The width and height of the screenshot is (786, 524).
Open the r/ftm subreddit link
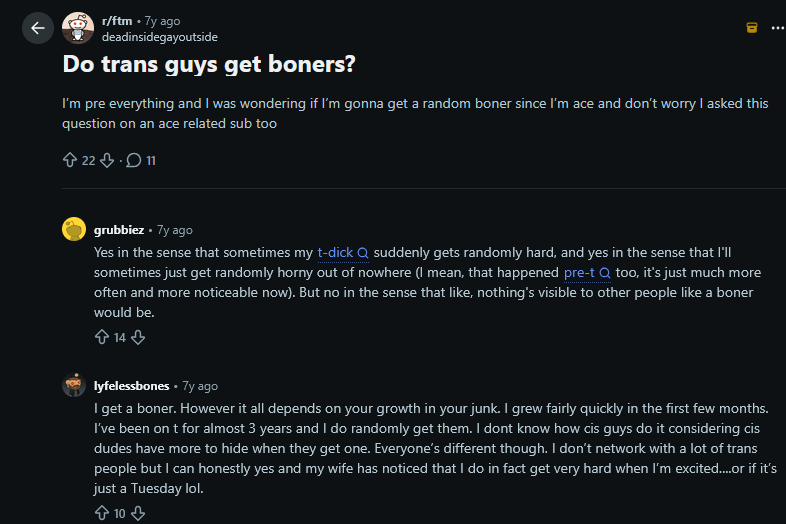pos(117,21)
